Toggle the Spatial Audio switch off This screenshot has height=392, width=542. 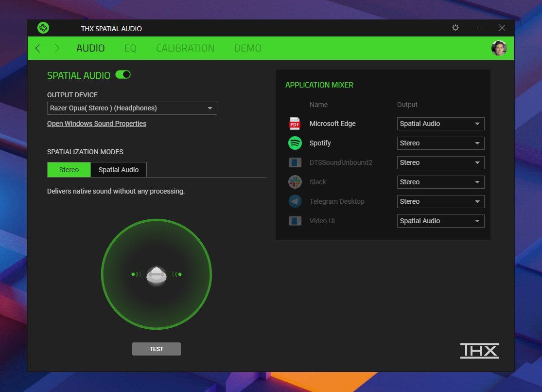pos(123,75)
